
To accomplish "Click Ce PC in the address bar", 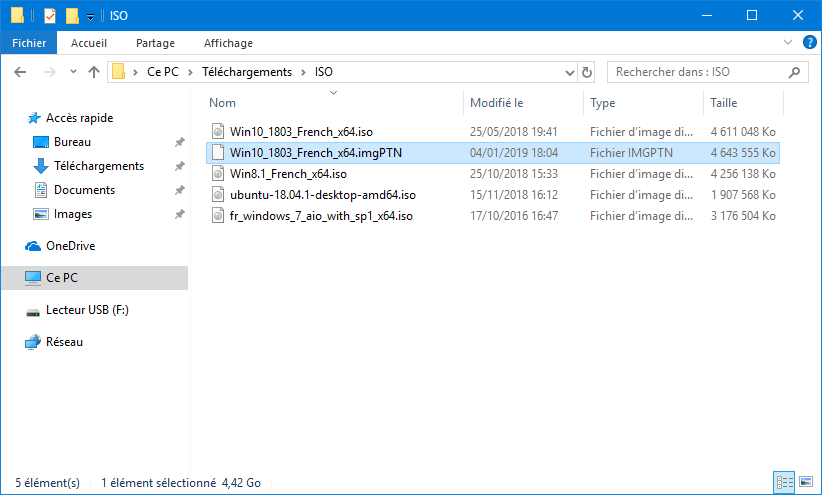I will [163, 72].
